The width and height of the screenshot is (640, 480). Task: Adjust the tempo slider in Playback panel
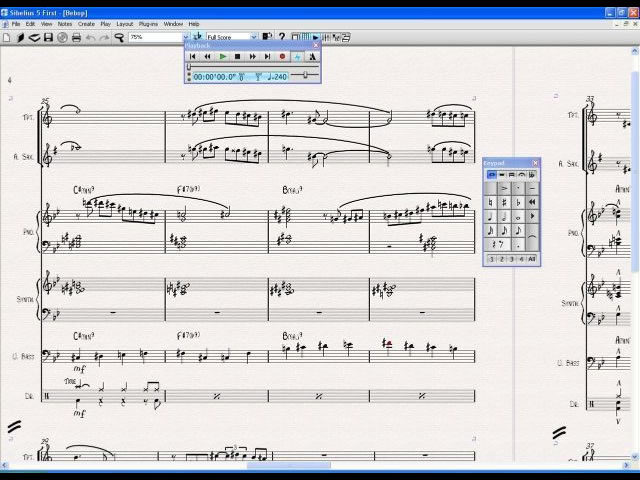(305, 76)
